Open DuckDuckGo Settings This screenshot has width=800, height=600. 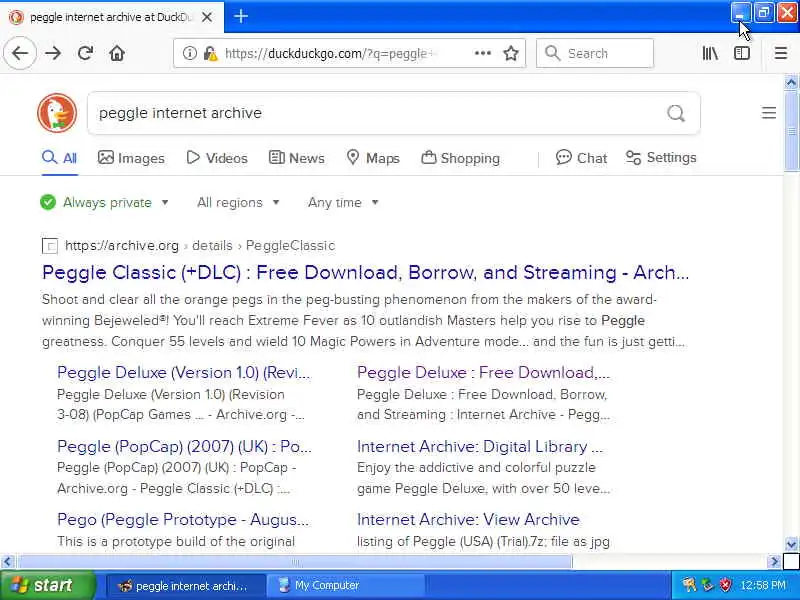[661, 158]
